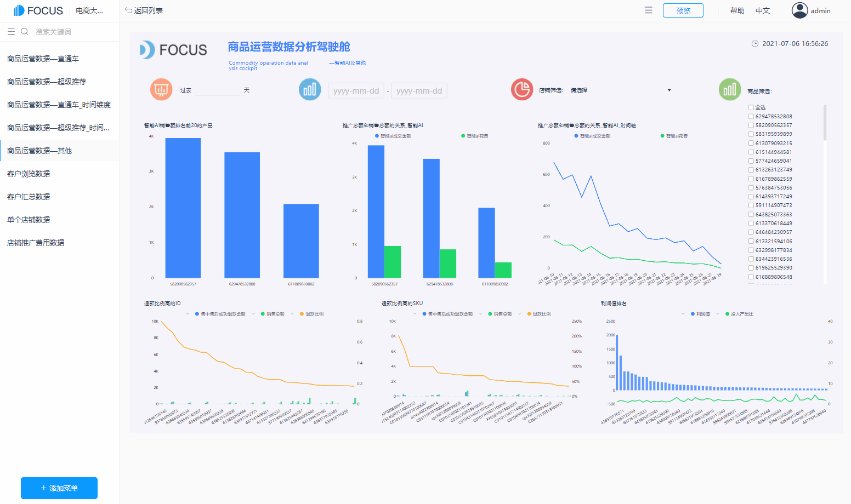This screenshot has height=504, width=851.
Task: Click the search magnifier icon
Action: [x=24, y=31]
